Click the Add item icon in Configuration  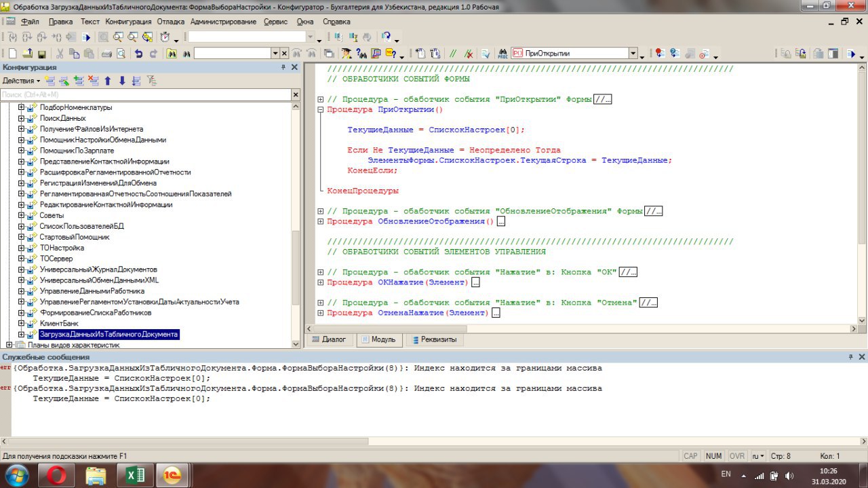(x=50, y=81)
